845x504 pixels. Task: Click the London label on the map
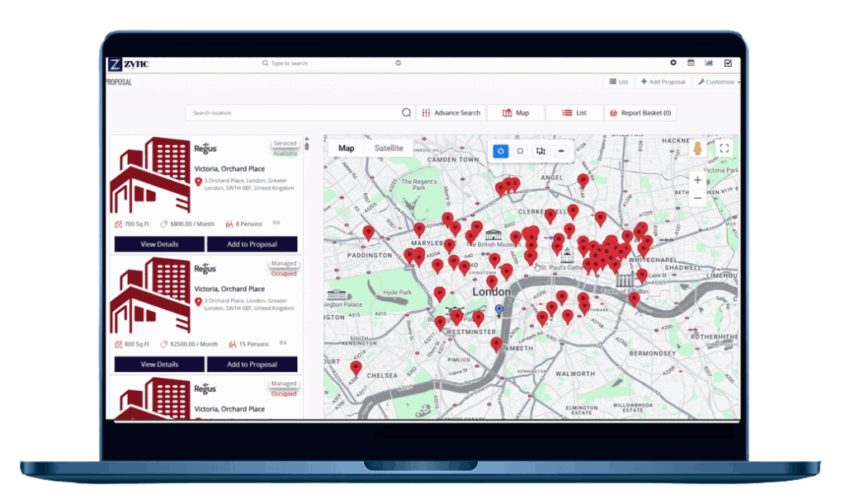point(491,291)
